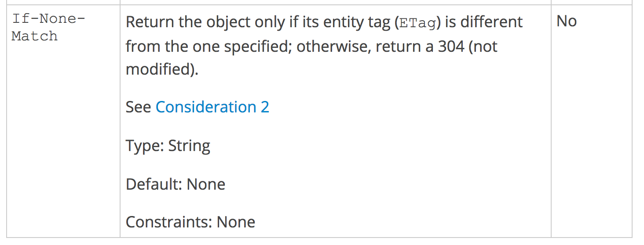Click the 304 status code number

(x=451, y=46)
